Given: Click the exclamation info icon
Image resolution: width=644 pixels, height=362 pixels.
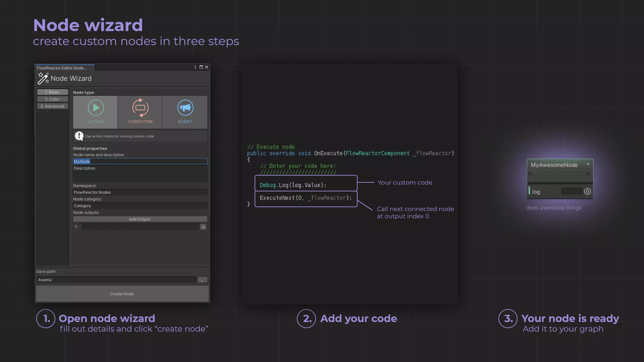Looking at the screenshot, I should [79, 136].
